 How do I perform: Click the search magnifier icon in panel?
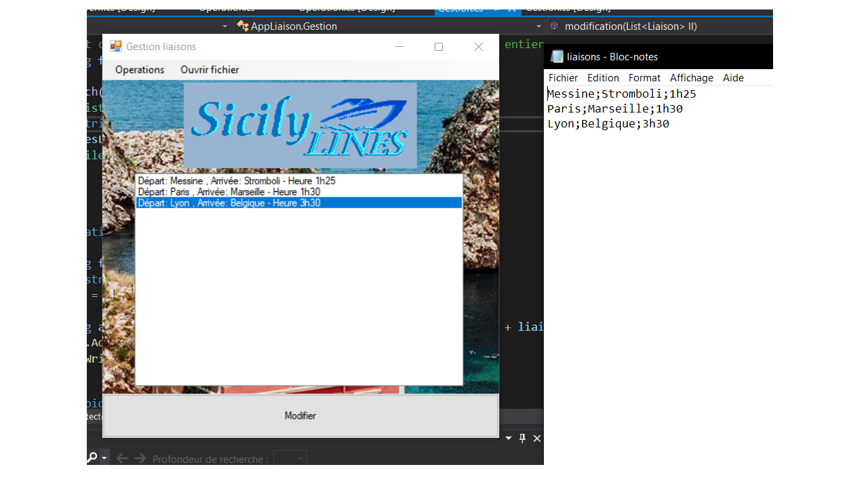[x=92, y=458]
